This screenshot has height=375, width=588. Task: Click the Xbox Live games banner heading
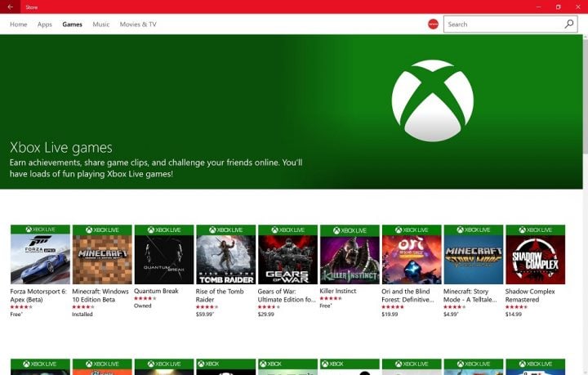coord(60,148)
